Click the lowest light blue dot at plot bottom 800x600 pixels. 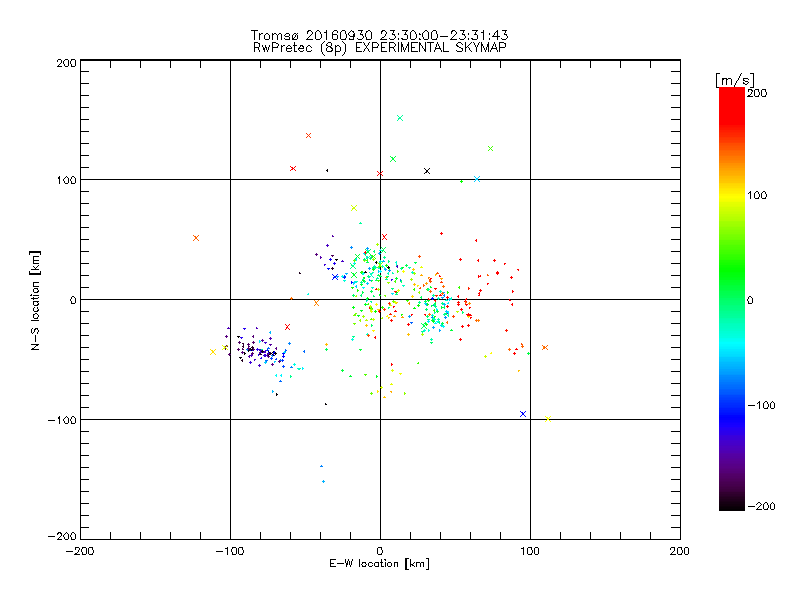(323, 481)
